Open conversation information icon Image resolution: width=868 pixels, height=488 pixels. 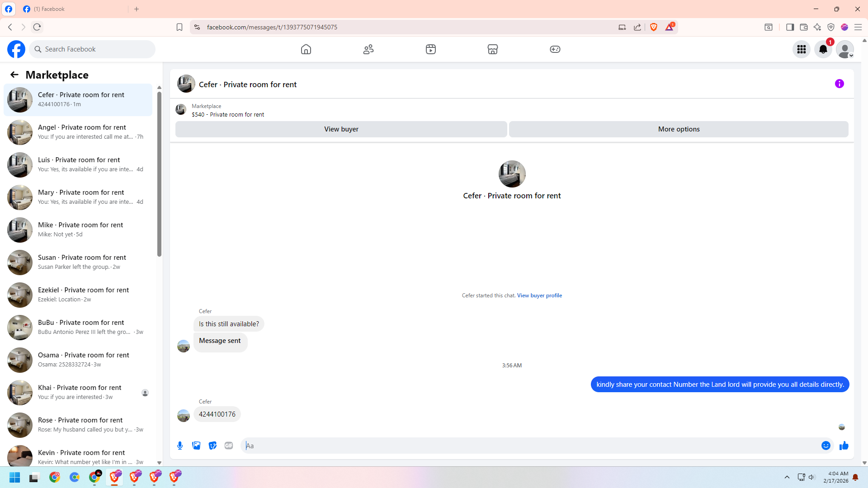pyautogui.click(x=840, y=84)
